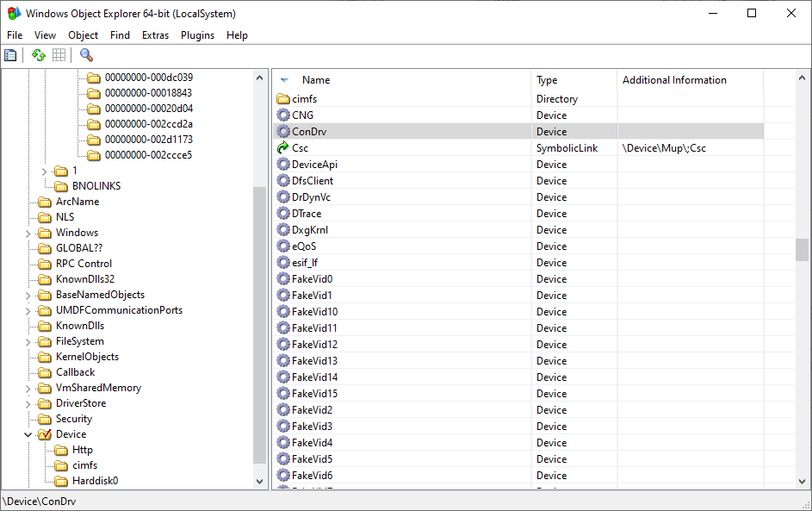812x511 pixels.
Task: Click the \Device\Mup\;Csc link target text
Action: (x=664, y=148)
